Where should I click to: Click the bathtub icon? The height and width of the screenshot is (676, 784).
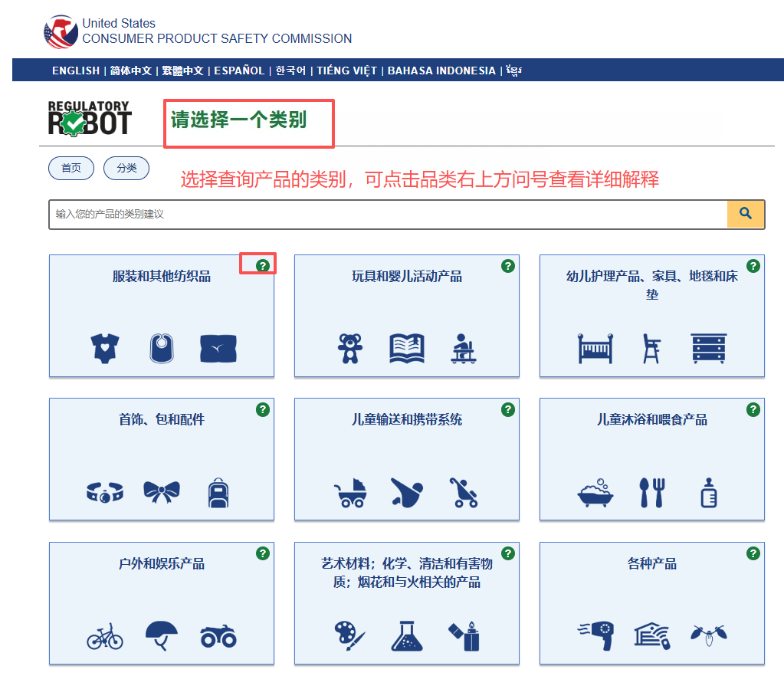pos(595,493)
